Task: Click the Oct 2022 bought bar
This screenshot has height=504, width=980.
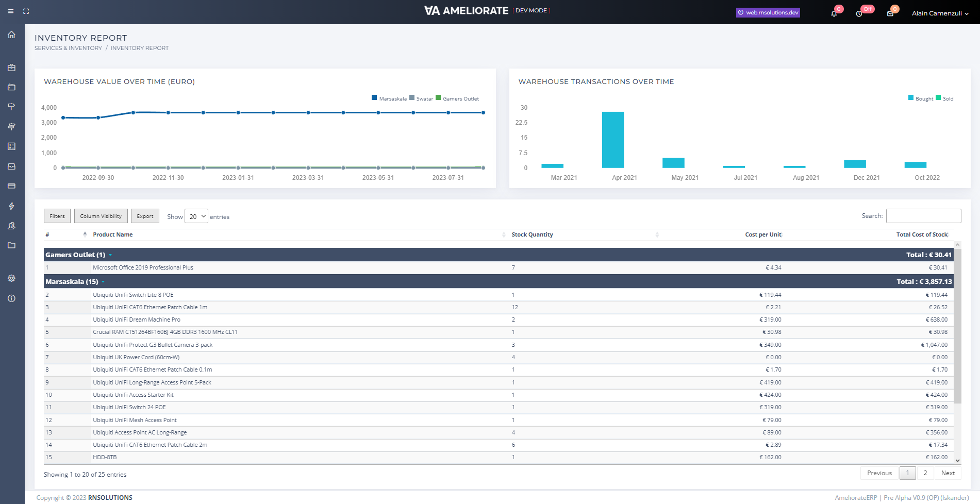Action: pos(916,165)
